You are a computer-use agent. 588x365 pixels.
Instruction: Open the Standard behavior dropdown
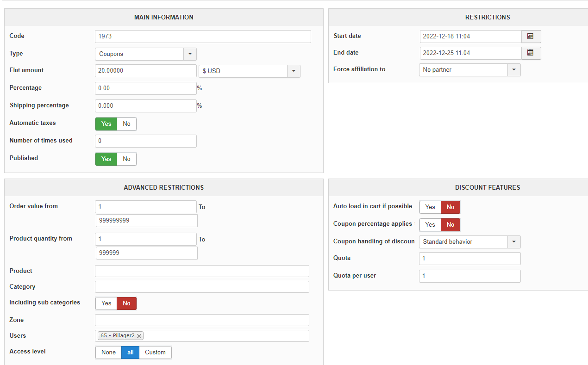(470, 242)
